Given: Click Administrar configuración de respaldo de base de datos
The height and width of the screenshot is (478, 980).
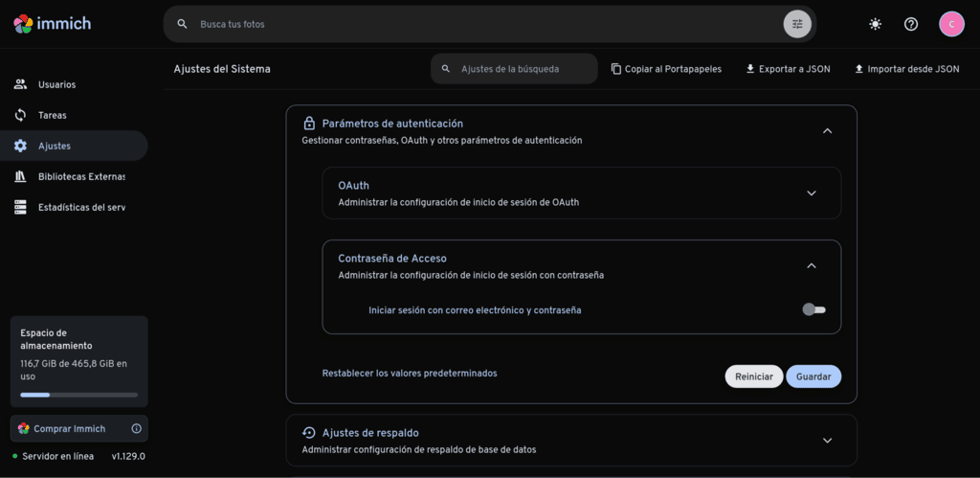Looking at the screenshot, I should tap(419, 449).
